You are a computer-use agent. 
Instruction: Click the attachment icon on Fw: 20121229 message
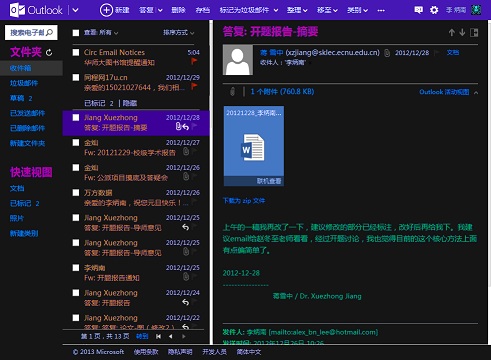pos(186,152)
